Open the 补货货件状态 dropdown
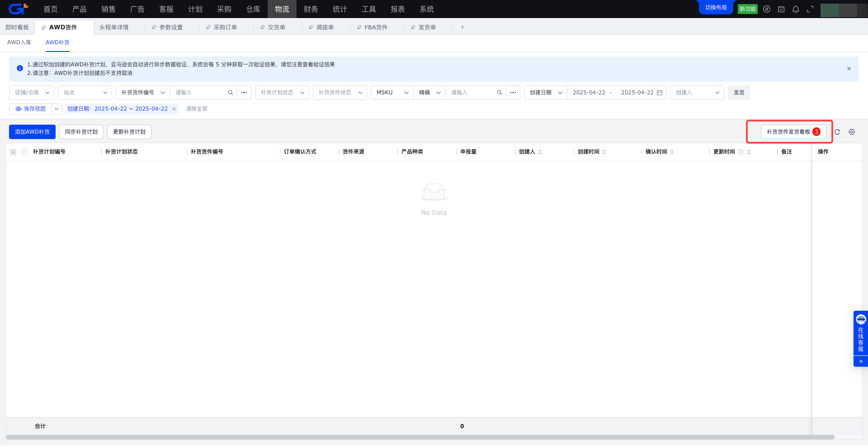The height and width of the screenshot is (448, 868). point(340,93)
